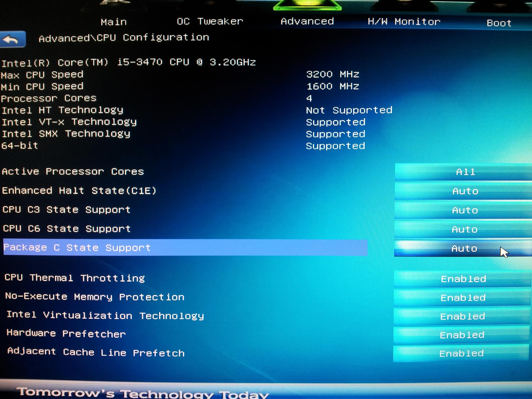Open the Main tab

(113, 22)
